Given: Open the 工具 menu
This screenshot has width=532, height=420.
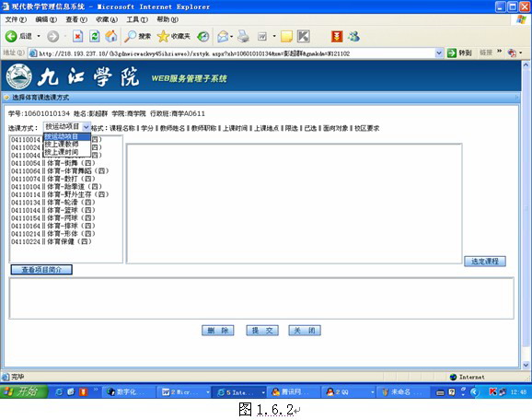Looking at the screenshot, I should pyautogui.click(x=137, y=19).
